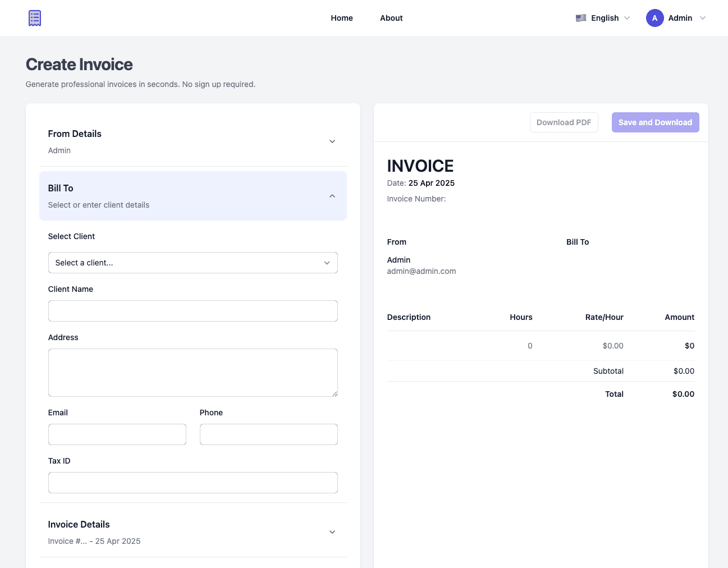Expand the From Details section
This screenshot has width=728, height=568.
(x=193, y=141)
